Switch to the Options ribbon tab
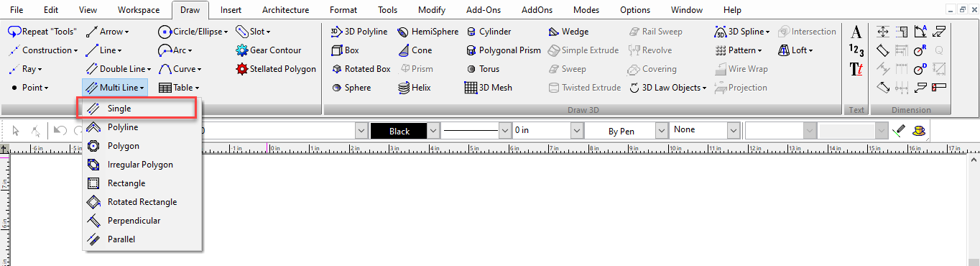This screenshot has height=266, width=980. [x=634, y=10]
